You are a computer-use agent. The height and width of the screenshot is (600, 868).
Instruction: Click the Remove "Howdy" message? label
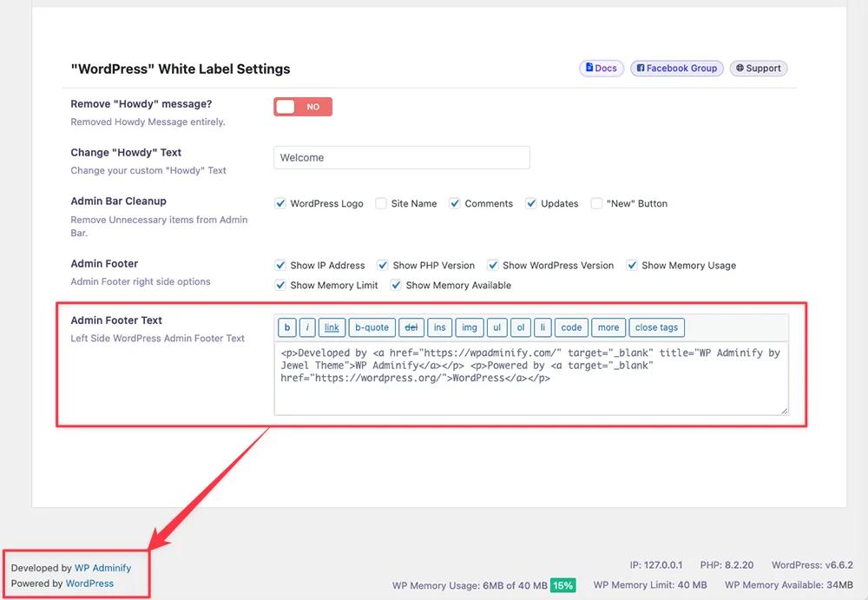[x=141, y=104]
